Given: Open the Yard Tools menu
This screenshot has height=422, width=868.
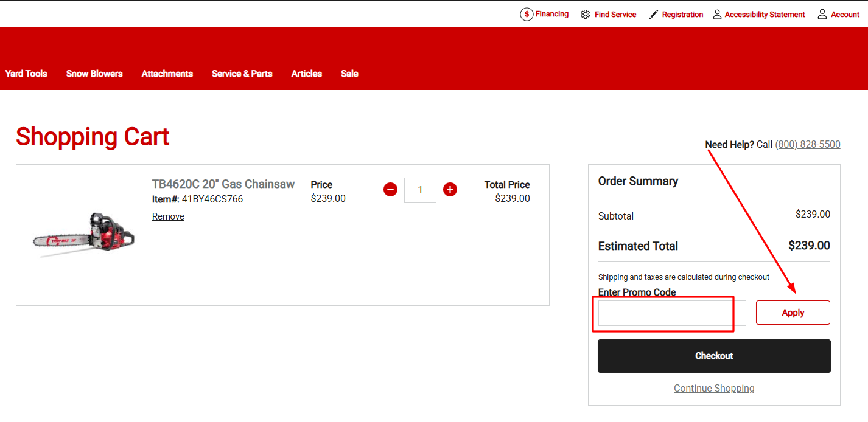Looking at the screenshot, I should tap(26, 74).
